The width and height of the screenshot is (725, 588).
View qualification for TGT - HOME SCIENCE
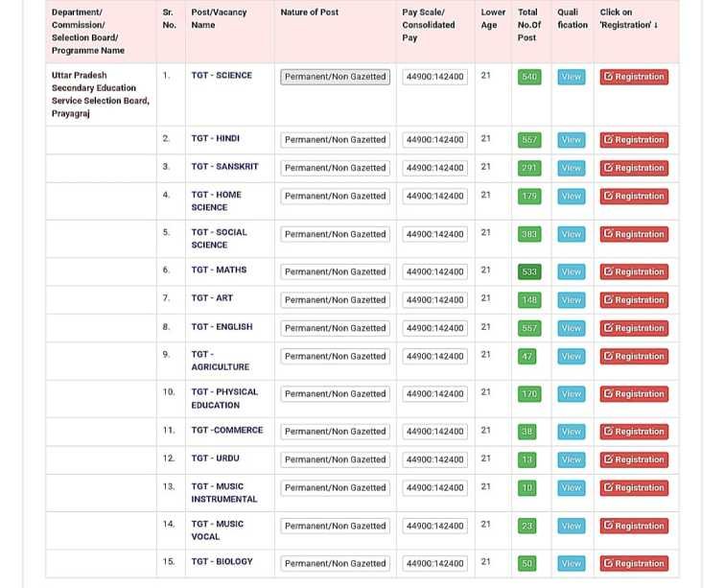(x=572, y=197)
